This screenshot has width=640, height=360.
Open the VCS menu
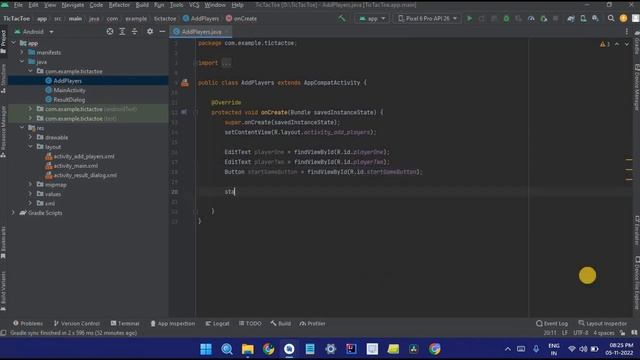194,5
